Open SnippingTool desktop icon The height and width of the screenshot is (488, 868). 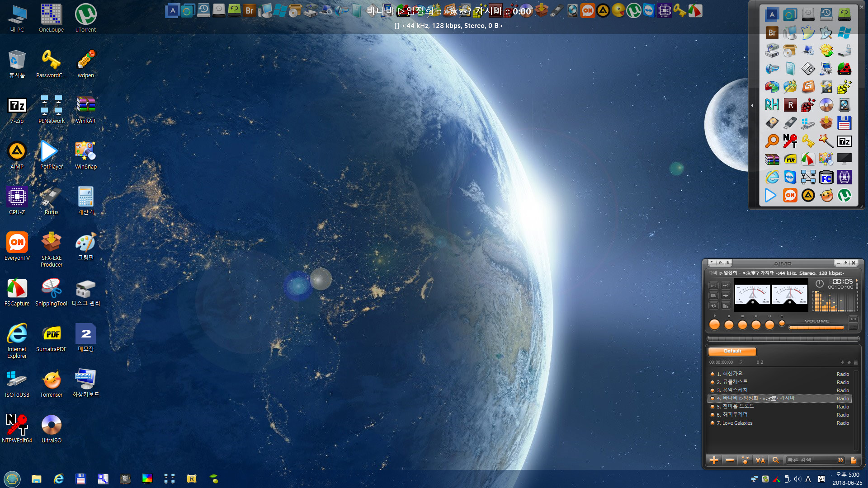click(51, 292)
